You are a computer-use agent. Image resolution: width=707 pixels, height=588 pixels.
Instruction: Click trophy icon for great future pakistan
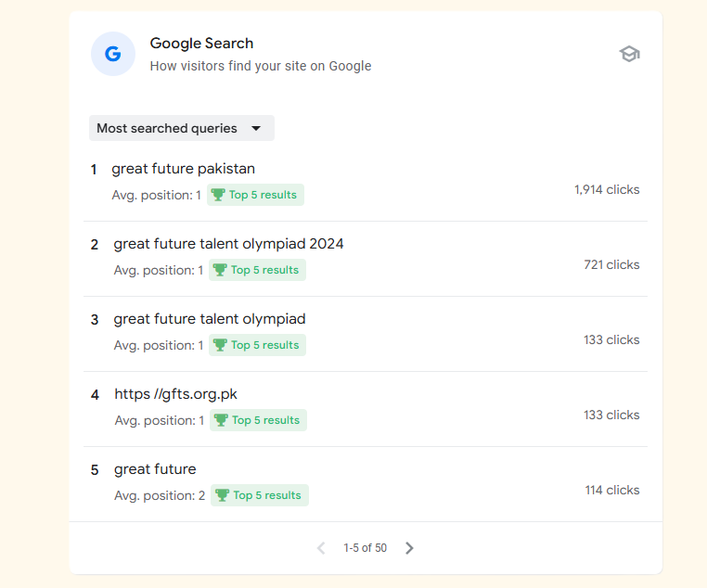tap(218, 195)
